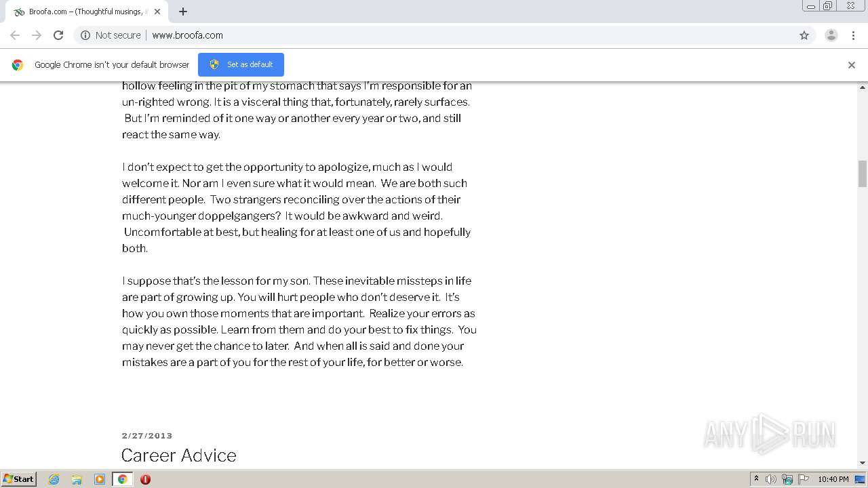
Task: Open Windows Explorer folder in taskbar
Action: pyautogui.click(x=77, y=479)
